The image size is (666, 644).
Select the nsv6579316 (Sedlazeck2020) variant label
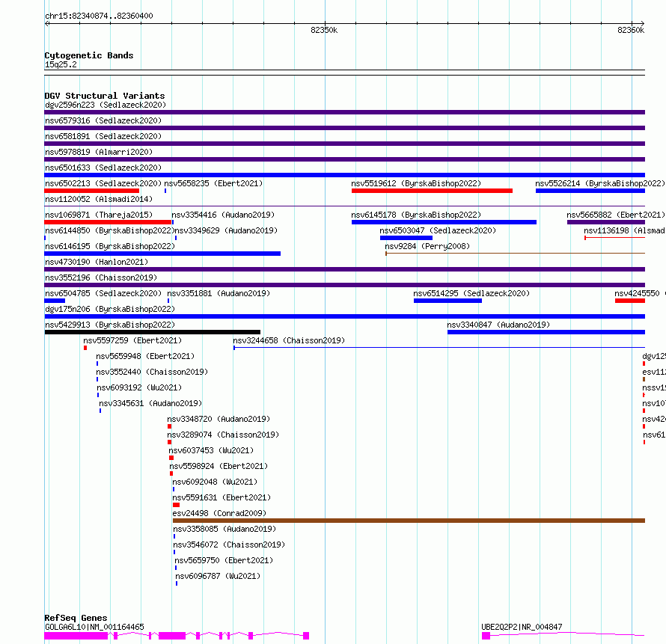103,120
